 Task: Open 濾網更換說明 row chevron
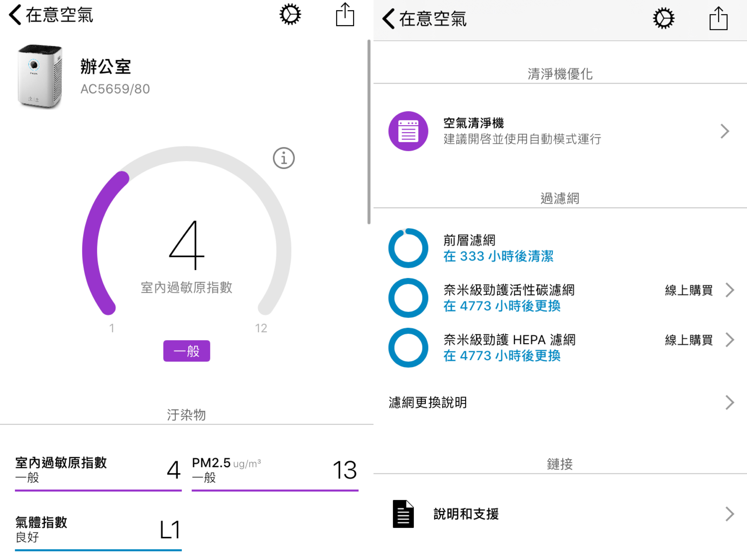click(729, 402)
